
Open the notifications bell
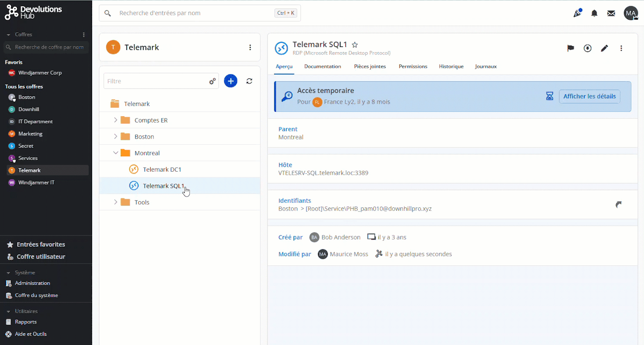tap(594, 13)
